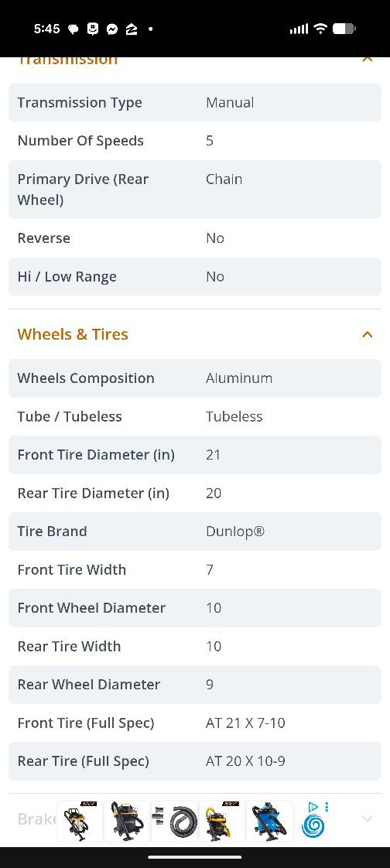The image size is (390, 868).
Task: Collapse the Wheels & Tires section chevron
Action: coord(367,334)
